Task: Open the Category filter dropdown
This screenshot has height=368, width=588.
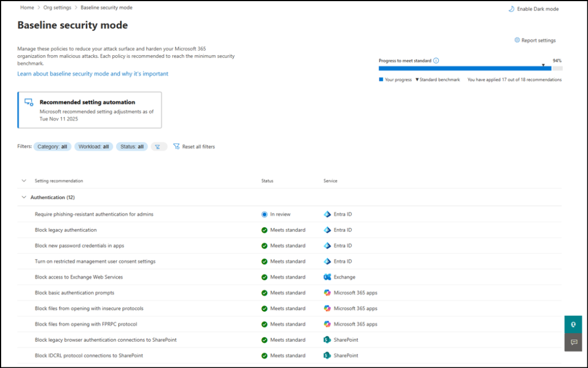Action: pos(52,146)
